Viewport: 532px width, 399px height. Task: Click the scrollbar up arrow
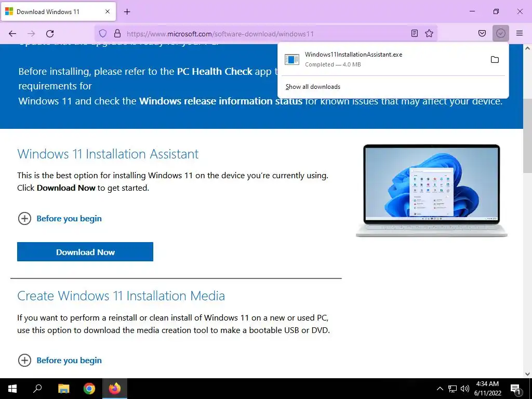(527, 48)
